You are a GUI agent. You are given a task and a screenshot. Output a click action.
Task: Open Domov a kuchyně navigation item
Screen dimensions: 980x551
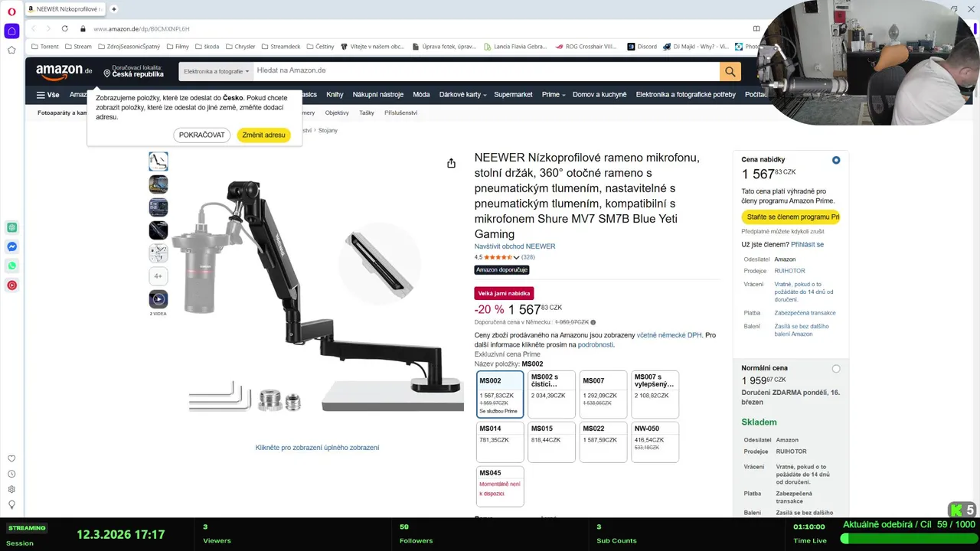click(599, 94)
